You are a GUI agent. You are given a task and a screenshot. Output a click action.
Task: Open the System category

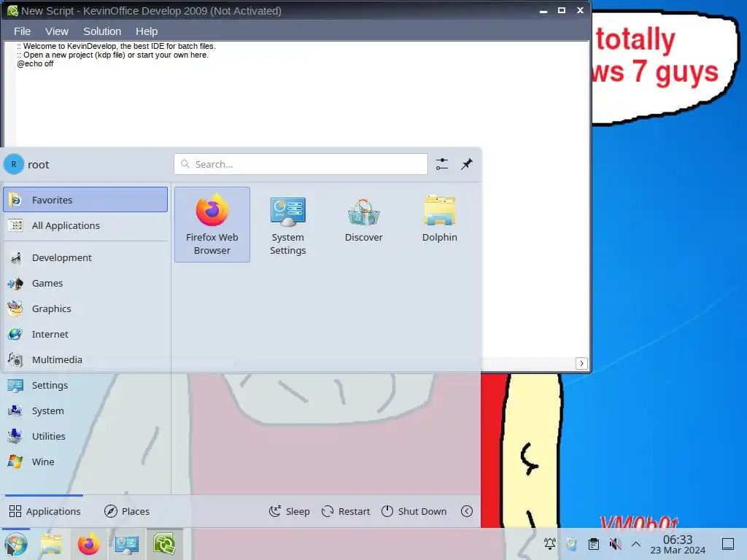pyautogui.click(x=85, y=411)
